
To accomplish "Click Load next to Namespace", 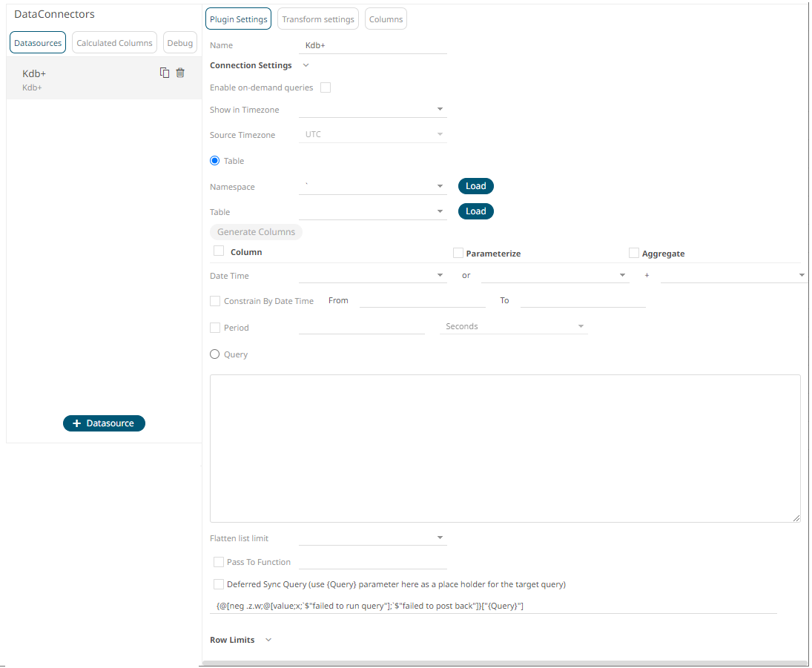I will point(476,186).
